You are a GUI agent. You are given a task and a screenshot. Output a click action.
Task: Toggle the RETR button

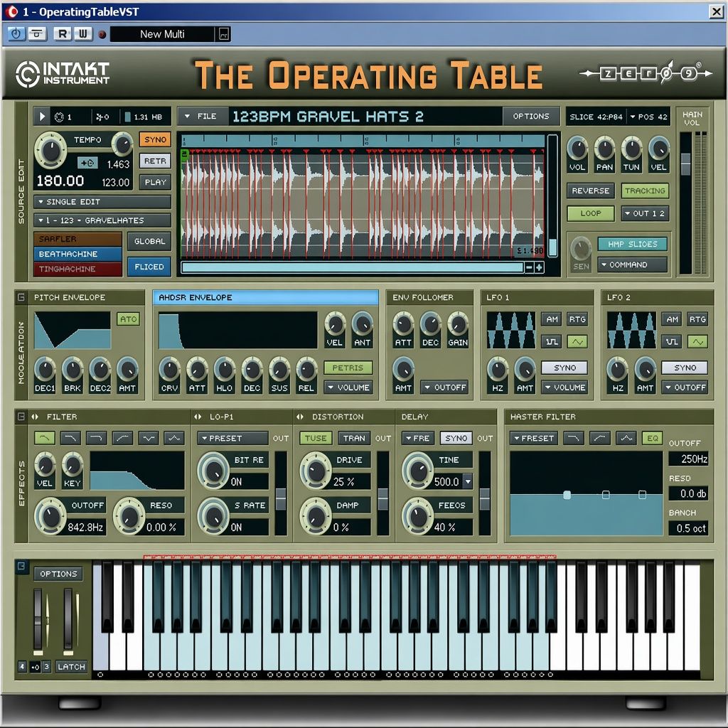coord(155,161)
